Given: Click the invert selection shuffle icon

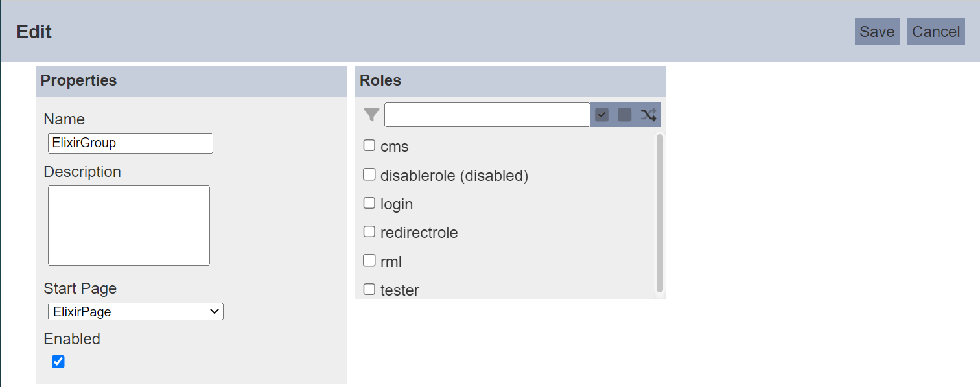Looking at the screenshot, I should pyautogui.click(x=648, y=115).
